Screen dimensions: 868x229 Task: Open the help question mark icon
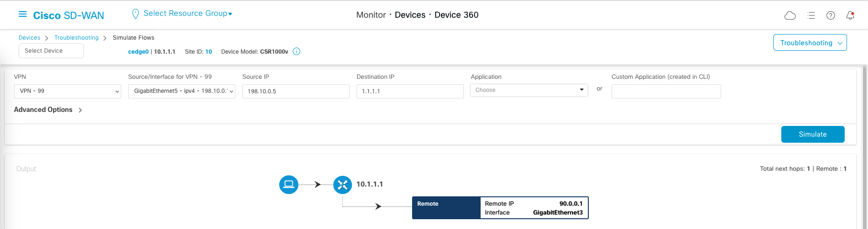point(831,15)
